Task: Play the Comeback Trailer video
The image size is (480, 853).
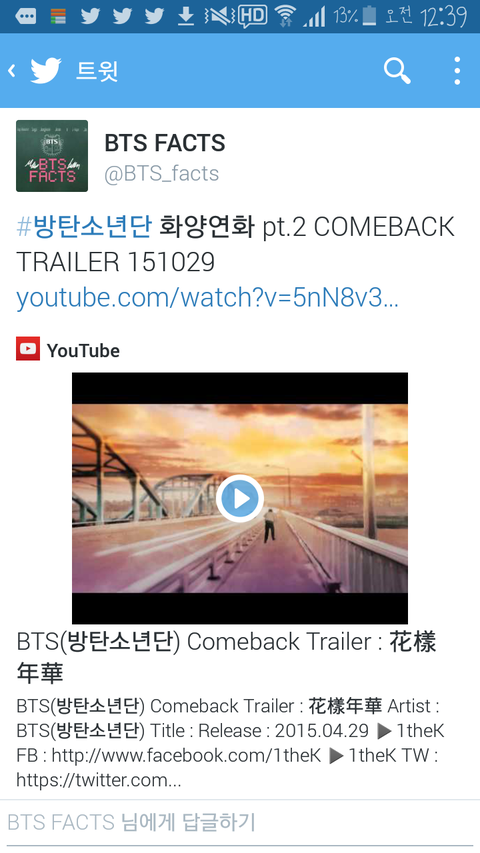Action: (x=240, y=498)
